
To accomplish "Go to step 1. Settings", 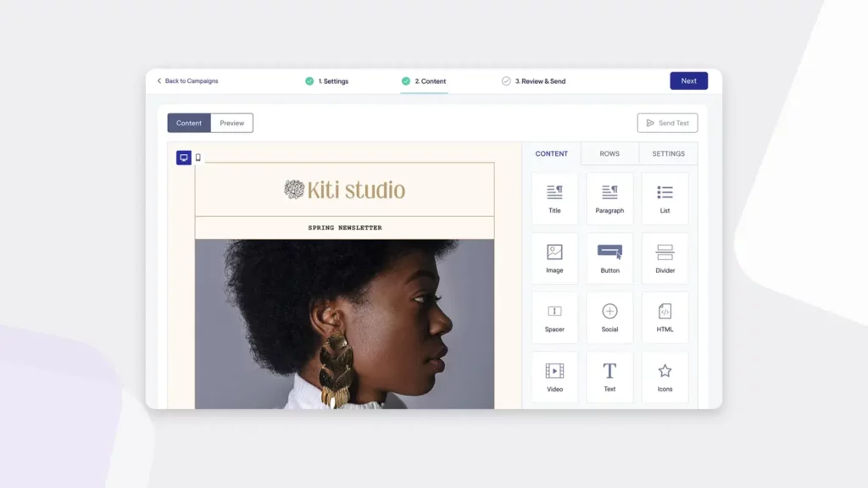I will coord(326,81).
